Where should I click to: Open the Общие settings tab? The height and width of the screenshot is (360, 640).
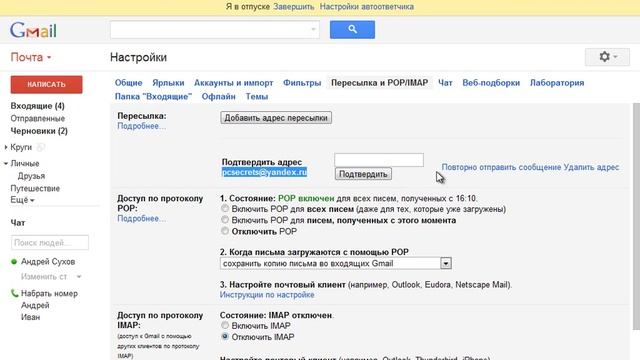[128, 83]
